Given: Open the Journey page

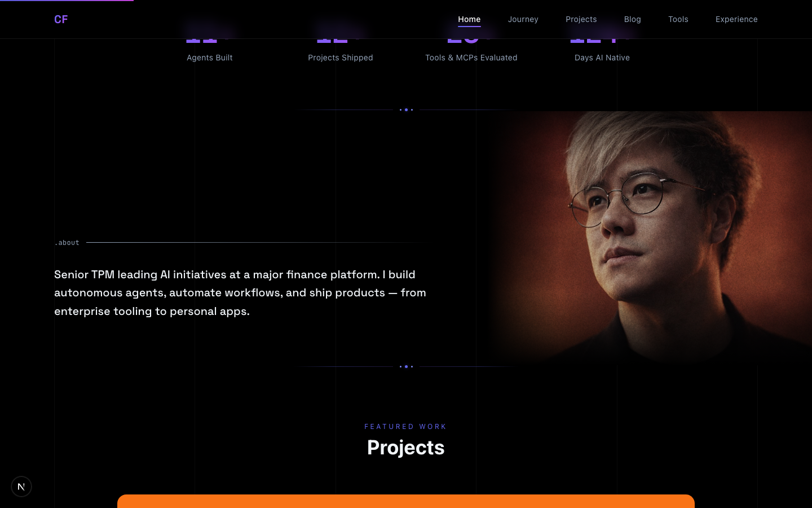Looking at the screenshot, I should pos(523,19).
